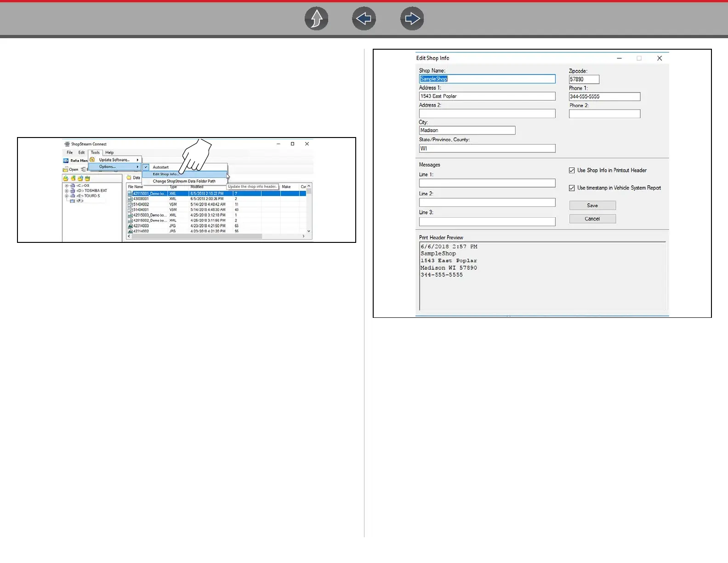728x563 pixels.
Task: Toggle the Autostart checkmark option
Action: pyautogui.click(x=146, y=167)
